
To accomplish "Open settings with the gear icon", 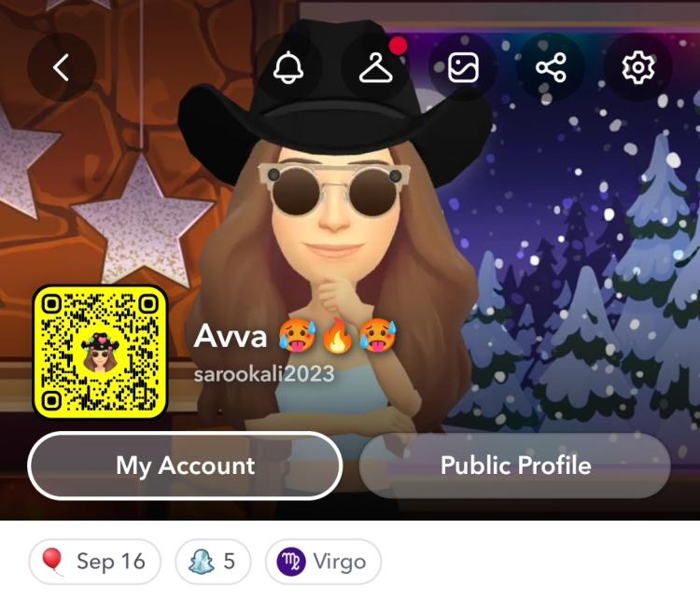I will pyautogui.click(x=638, y=67).
